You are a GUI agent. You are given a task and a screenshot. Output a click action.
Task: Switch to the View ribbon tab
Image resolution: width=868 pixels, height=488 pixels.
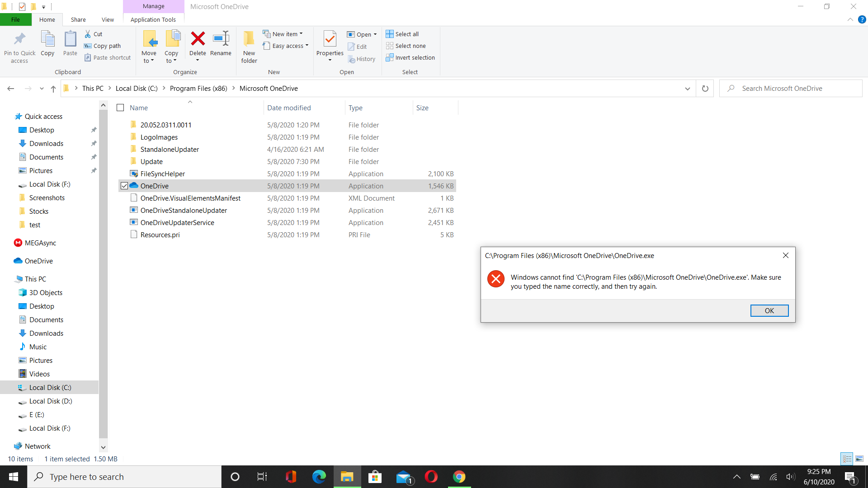pyautogui.click(x=108, y=19)
